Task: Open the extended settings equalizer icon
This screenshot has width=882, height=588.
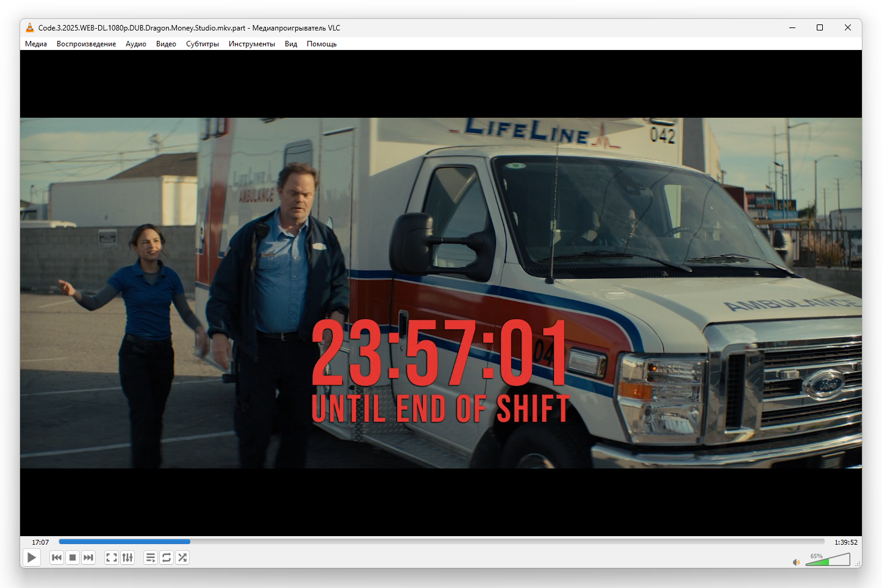Action: click(127, 558)
